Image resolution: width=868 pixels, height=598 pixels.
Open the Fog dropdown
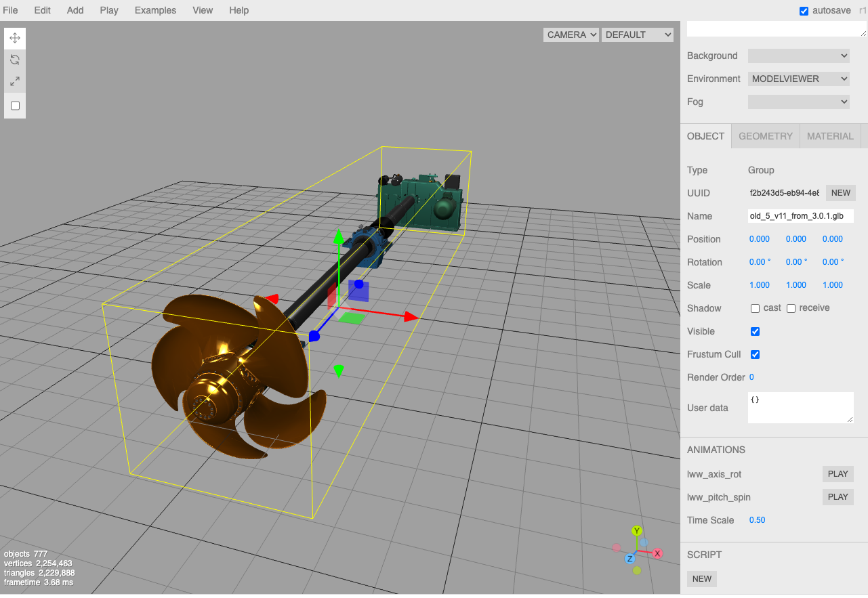coord(799,102)
